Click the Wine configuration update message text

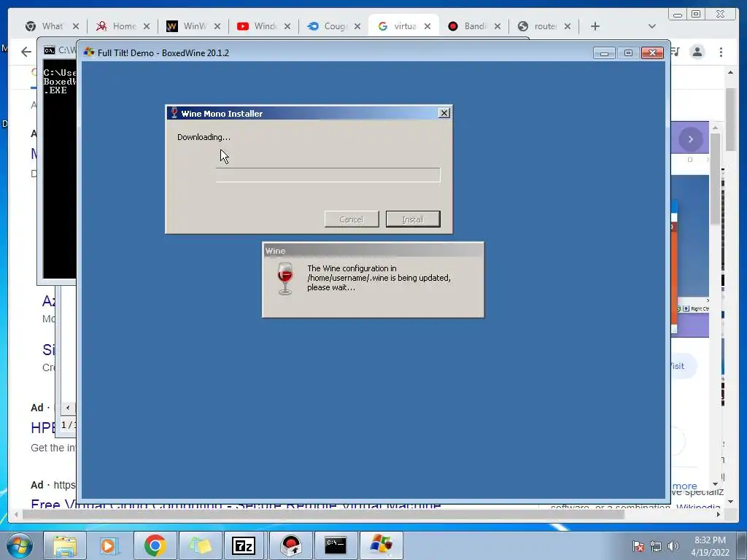point(379,278)
